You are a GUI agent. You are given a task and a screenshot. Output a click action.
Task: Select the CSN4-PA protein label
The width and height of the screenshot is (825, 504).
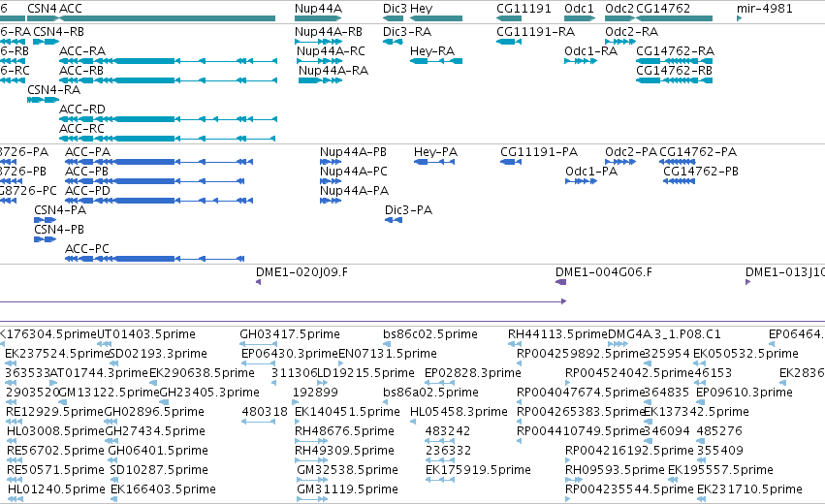(60, 210)
